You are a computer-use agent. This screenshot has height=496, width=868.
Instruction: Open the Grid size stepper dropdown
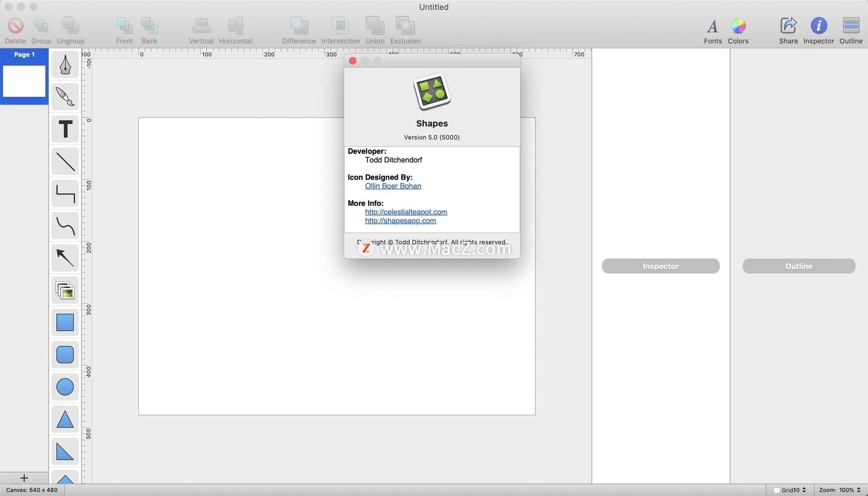pyautogui.click(x=804, y=490)
